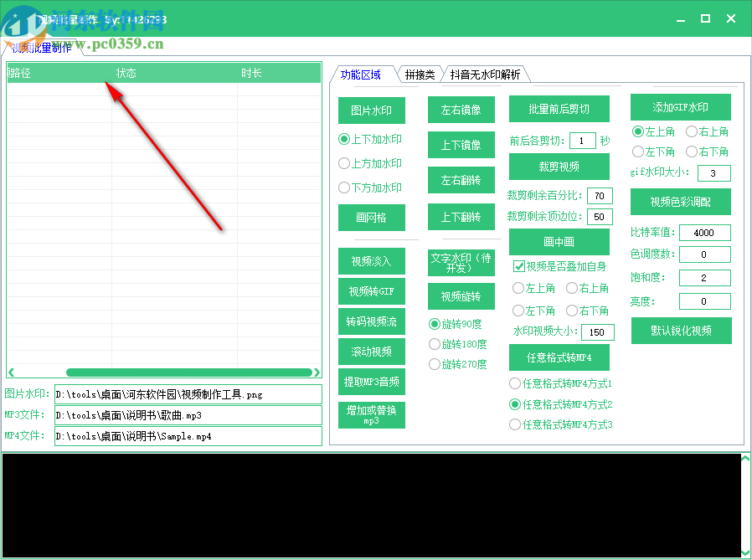Select 任意格式转MP4方式2 option
The width and height of the screenshot is (752, 560).
click(x=560, y=404)
